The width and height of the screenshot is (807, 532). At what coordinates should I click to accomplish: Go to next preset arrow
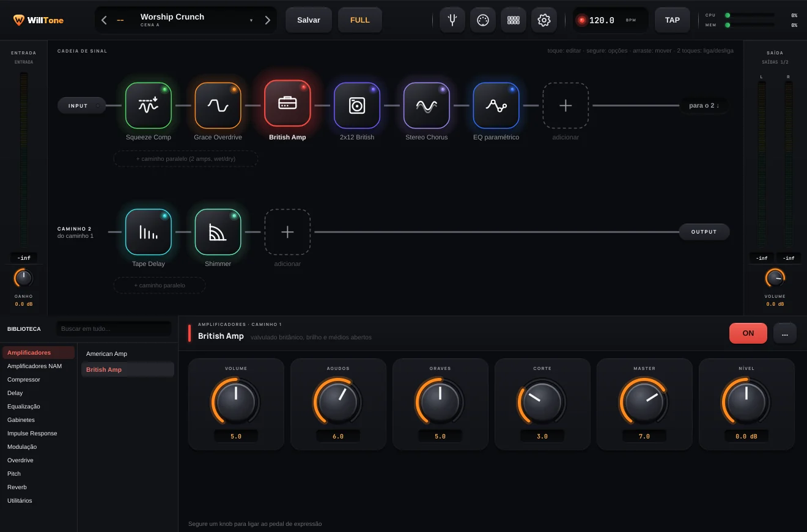click(267, 20)
